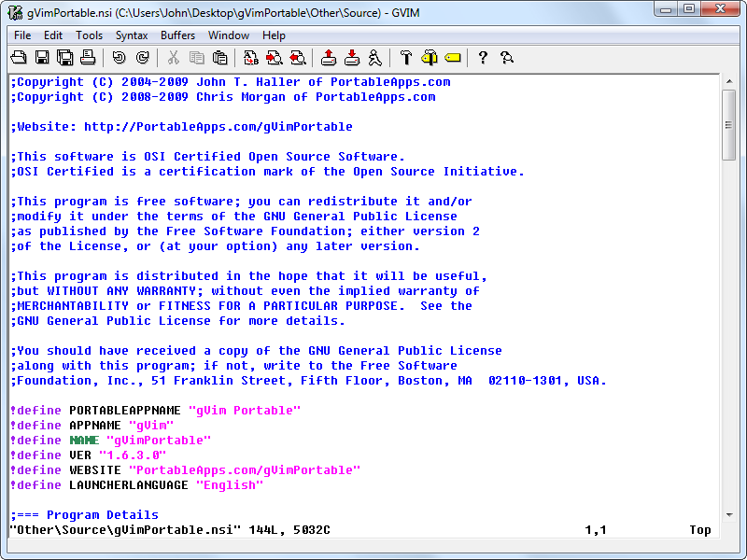Jump to tag under cursor via toolbar
Image resolution: width=747 pixels, height=560 pixels.
click(453, 57)
